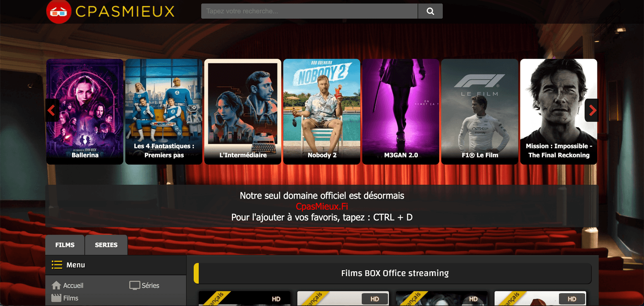Select the F1 Le Film poster

[479, 112]
